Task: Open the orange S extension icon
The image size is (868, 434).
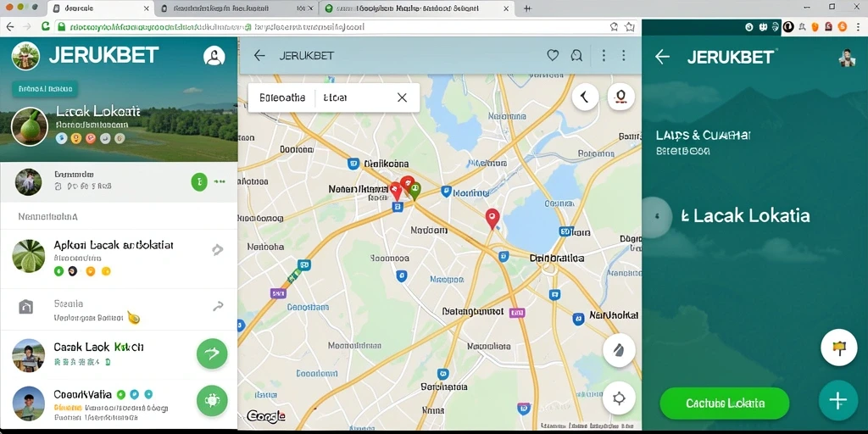Action: point(842,26)
